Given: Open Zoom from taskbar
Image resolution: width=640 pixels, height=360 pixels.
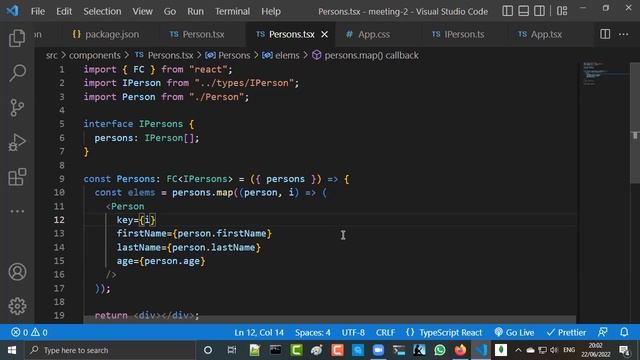Looking at the screenshot, I should [x=378, y=350].
